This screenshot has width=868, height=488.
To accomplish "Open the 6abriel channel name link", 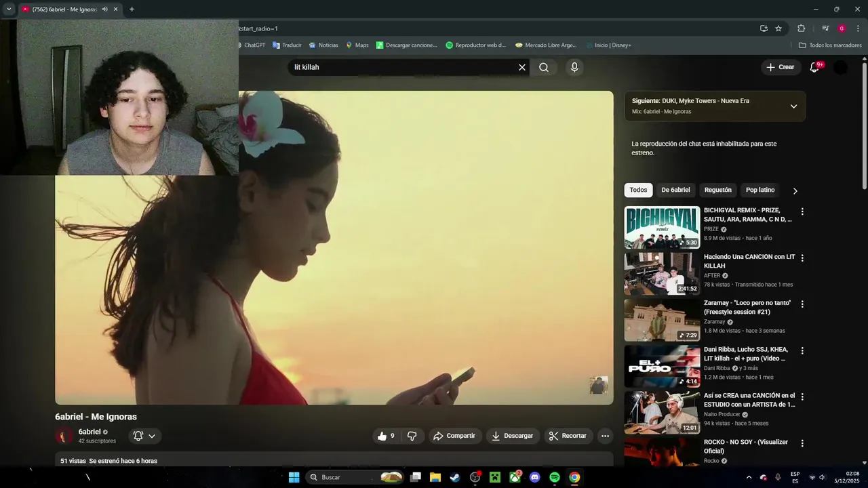I will tap(90, 432).
